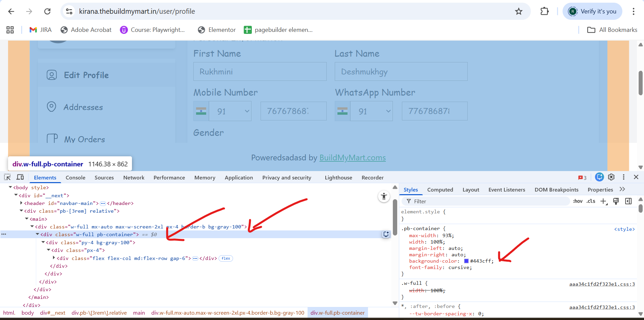Viewport: 644px width, 320px height.
Task: Open the Mobile Number country code dropdown
Action: (230, 111)
